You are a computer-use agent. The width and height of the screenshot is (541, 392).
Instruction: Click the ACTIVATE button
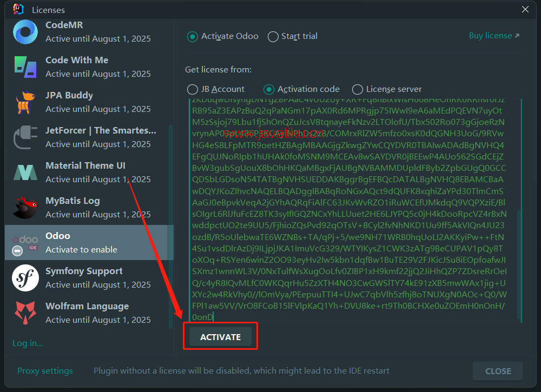[221, 337]
